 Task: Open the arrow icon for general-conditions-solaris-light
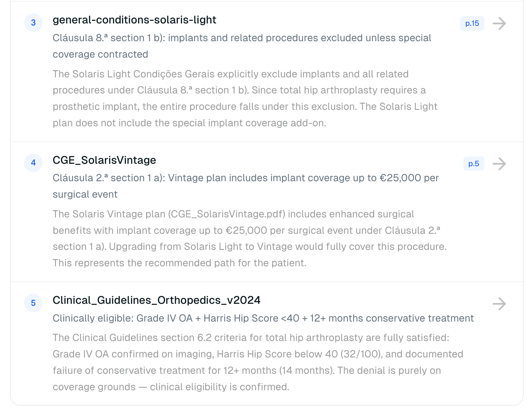coord(500,23)
